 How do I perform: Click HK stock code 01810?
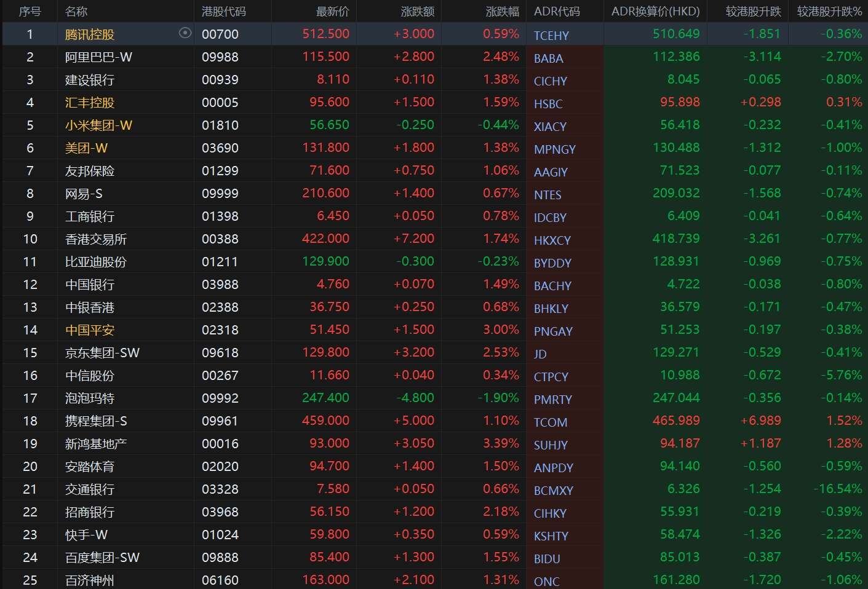(220, 125)
